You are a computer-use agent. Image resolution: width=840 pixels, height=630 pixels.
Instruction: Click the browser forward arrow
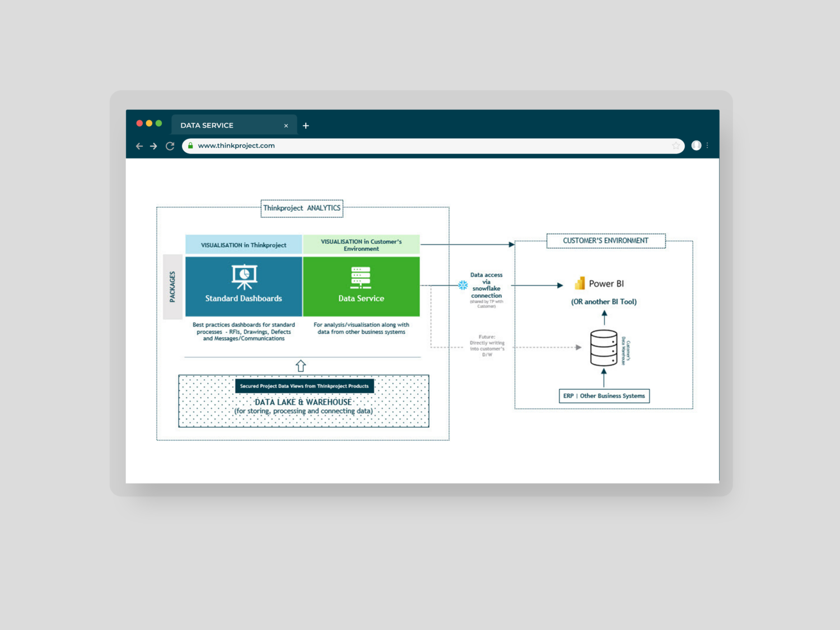tap(153, 146)
